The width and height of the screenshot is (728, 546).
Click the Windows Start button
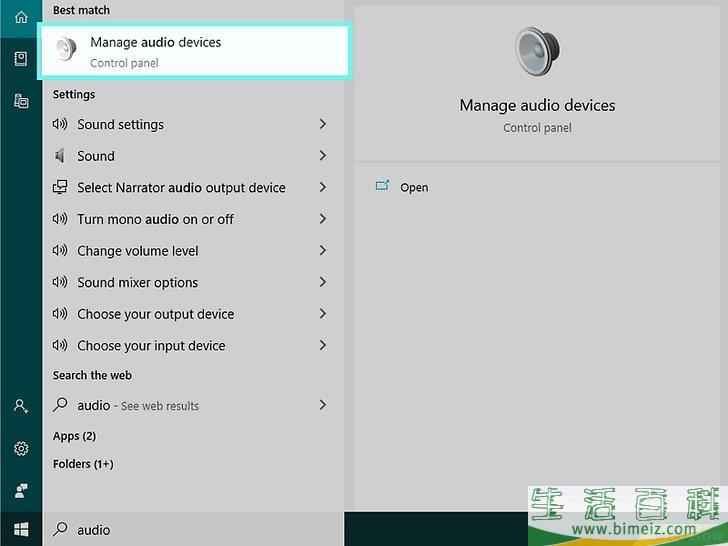(20, 529)
